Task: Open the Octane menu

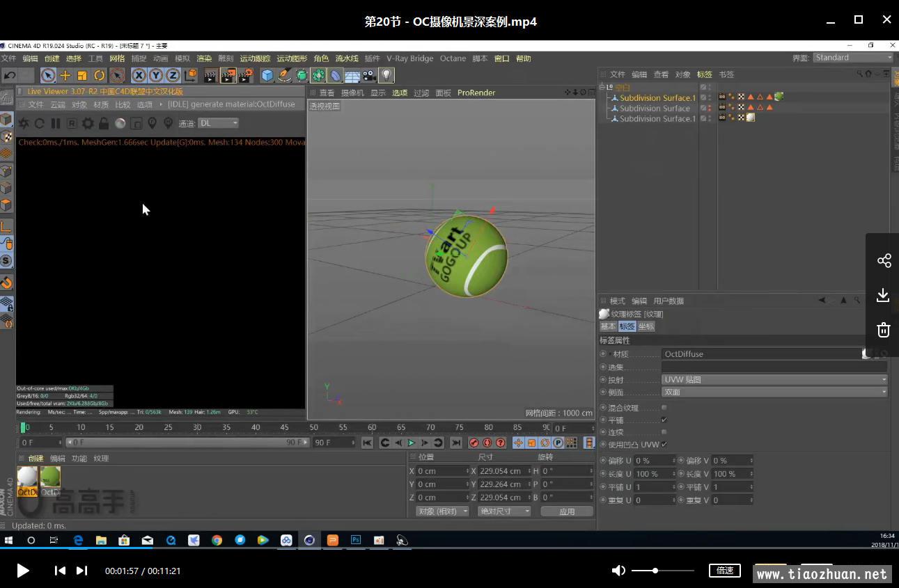Action: click(453, 58)
